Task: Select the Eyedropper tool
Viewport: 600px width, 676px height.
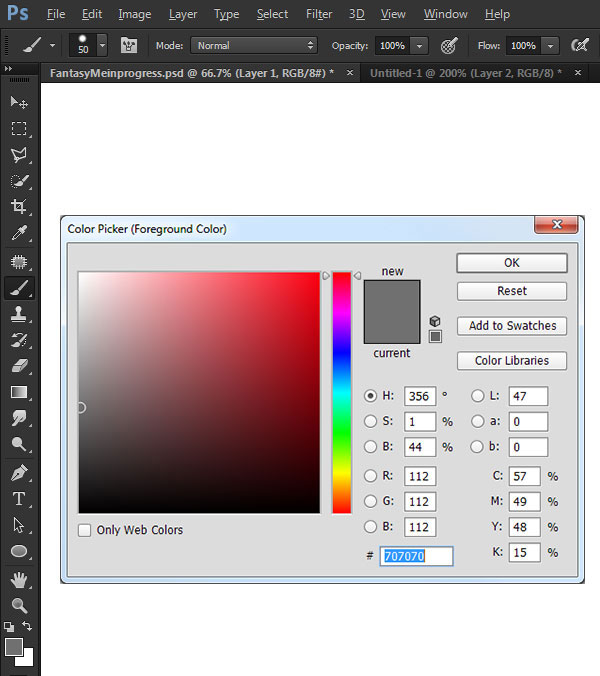Action: pyautogui.click(x=19, y=233)
